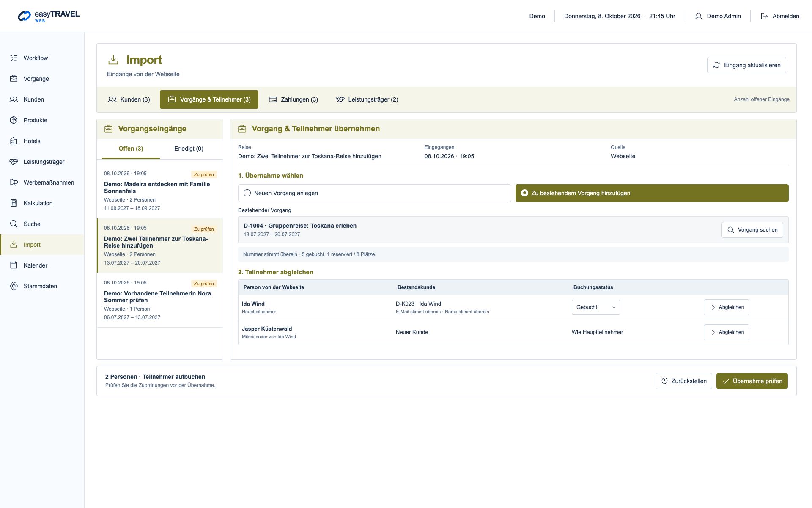Click the 'Wie Hauptteilnehmer' status text
Screen dimensions: 812x508
[597, 332]
